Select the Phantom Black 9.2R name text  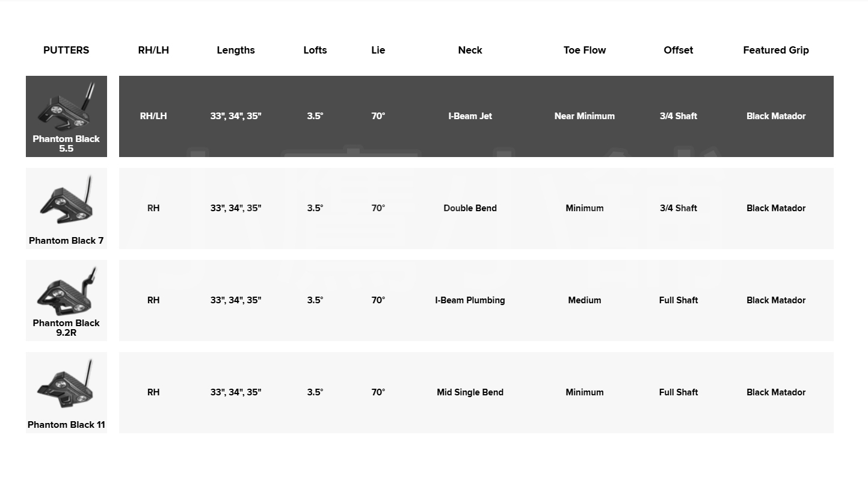tap(66, 328)
